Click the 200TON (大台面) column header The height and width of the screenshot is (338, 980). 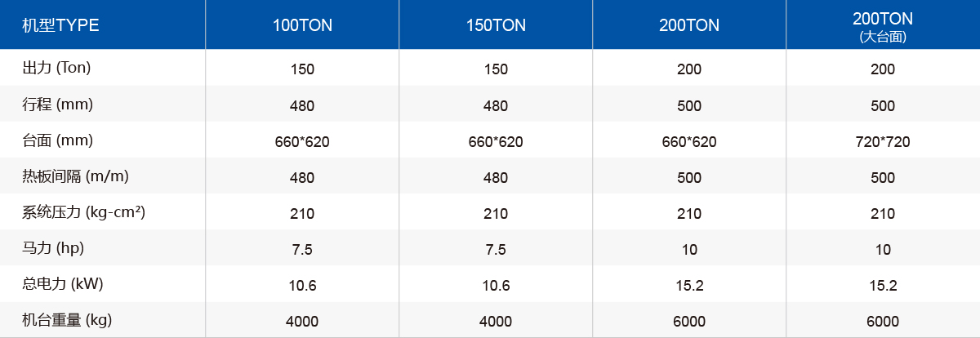click(883, 24)
